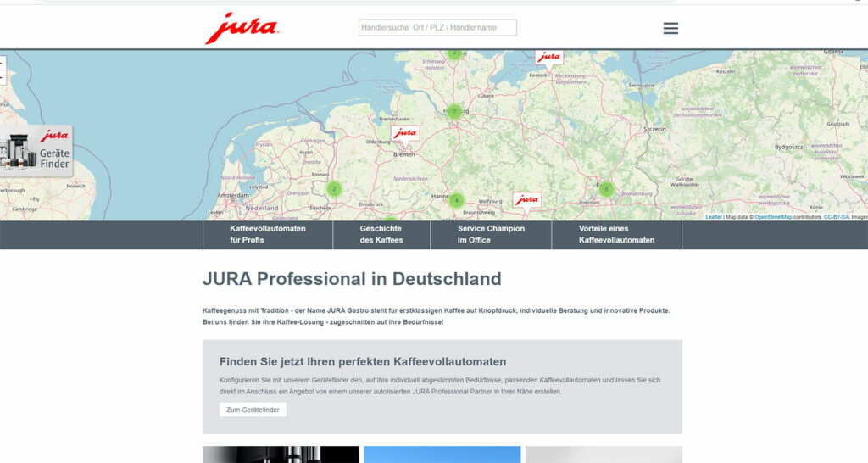Go to Geschichte des Kaffees
Image resolution: width=868 pixels, height=463 pixels.
[381, 235]
